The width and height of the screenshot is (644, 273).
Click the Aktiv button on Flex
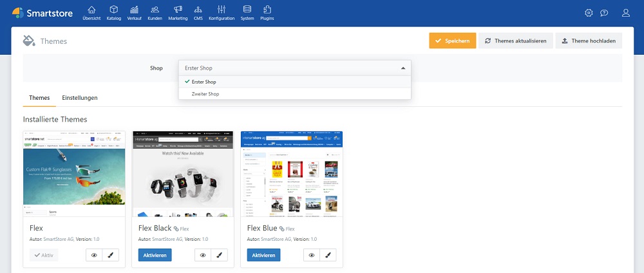click(44, 255)
